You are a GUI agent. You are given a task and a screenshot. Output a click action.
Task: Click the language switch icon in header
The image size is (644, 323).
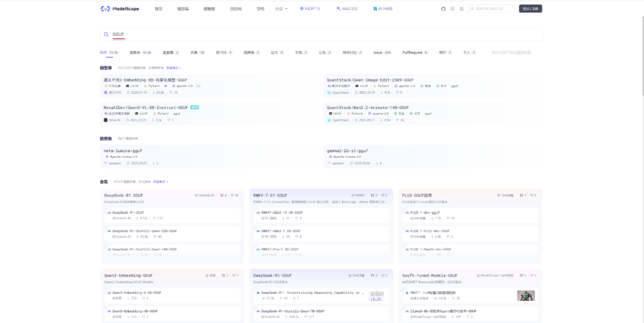tap(461, 8)
